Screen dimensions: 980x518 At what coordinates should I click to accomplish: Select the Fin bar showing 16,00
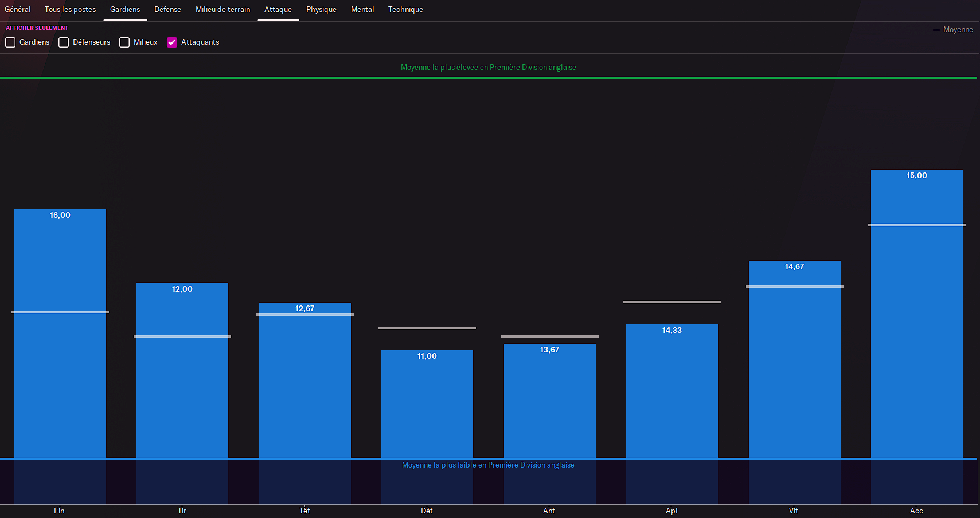[60, 333]
